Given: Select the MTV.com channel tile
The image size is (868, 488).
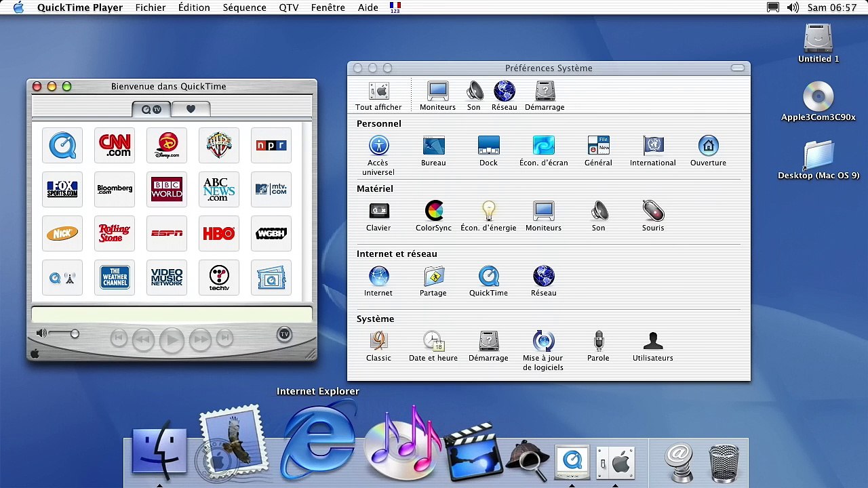Looking at the screenshot, I should (x=271, y=189).
